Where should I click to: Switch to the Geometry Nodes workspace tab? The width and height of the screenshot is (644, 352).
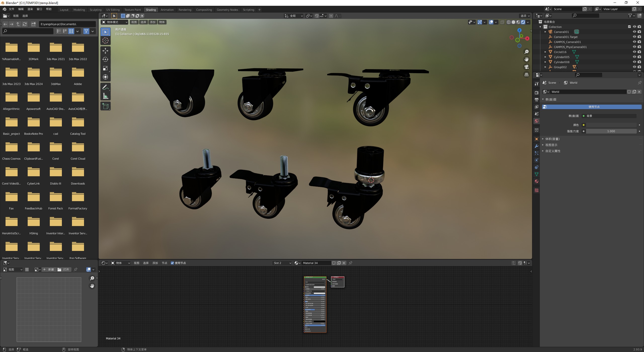pyautogui.click(x=227, y=10)
